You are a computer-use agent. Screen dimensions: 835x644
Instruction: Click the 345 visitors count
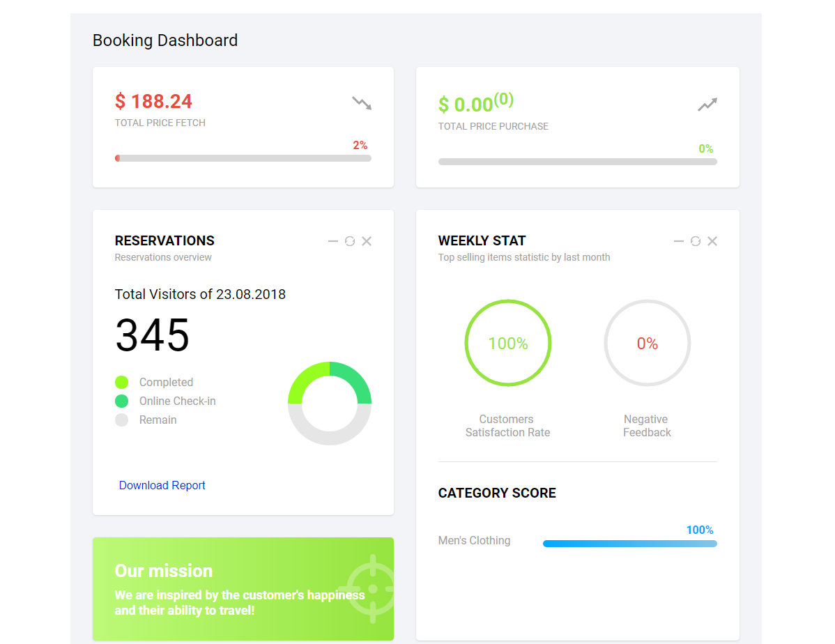153,335
